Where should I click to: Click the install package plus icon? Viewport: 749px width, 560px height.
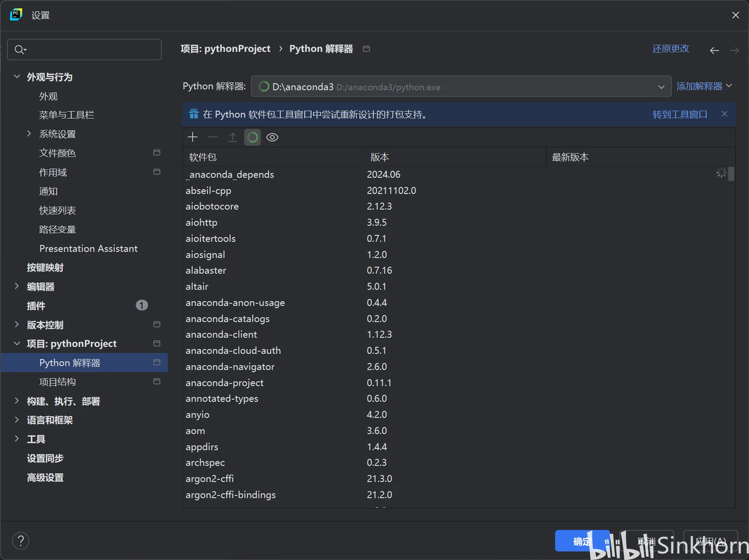click(x=192, y=138)
